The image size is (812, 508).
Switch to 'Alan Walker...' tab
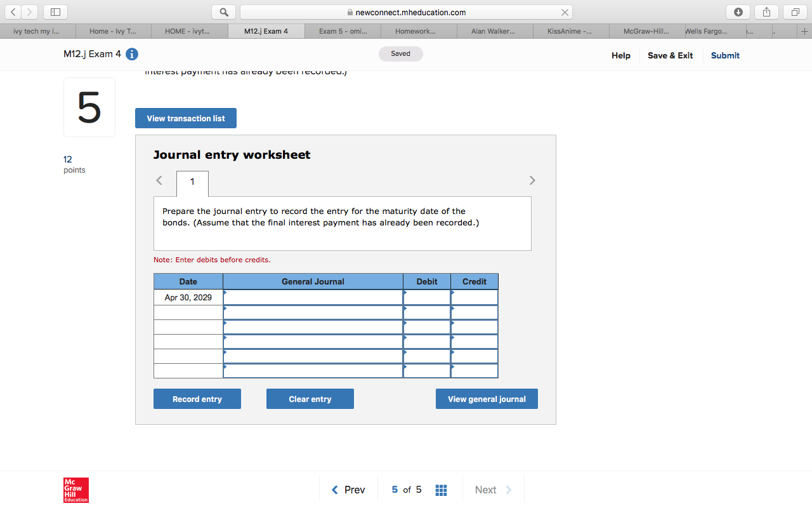(495, 31)
